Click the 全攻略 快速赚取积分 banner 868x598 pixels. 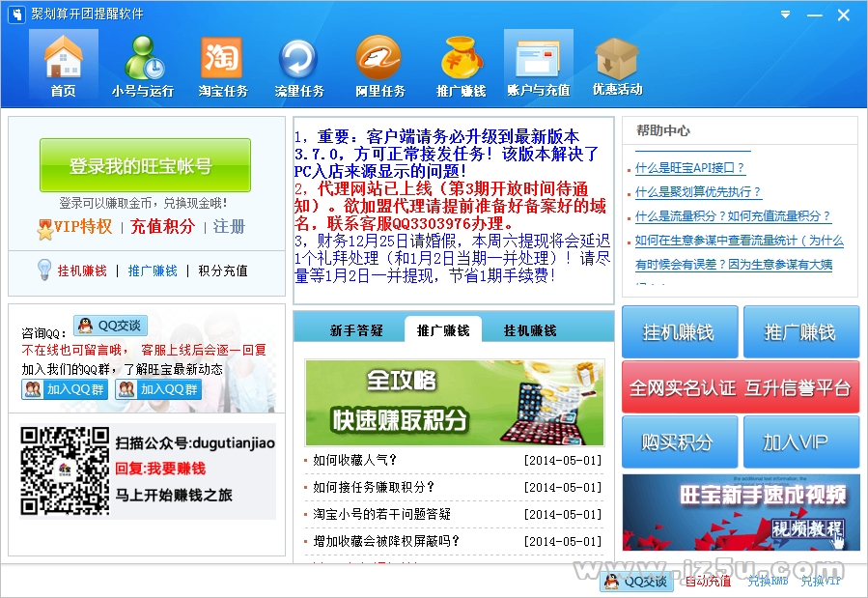(455, 403)
